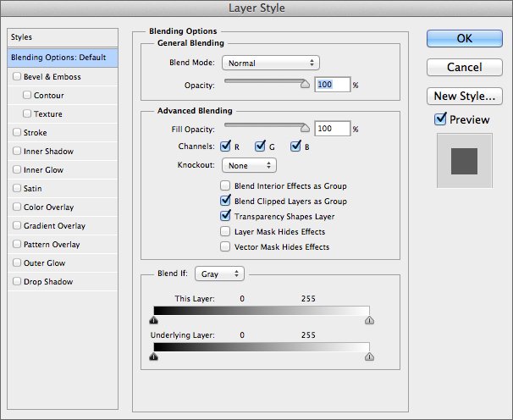Uncheck the R channel checkbox

[x=225, y=146]
